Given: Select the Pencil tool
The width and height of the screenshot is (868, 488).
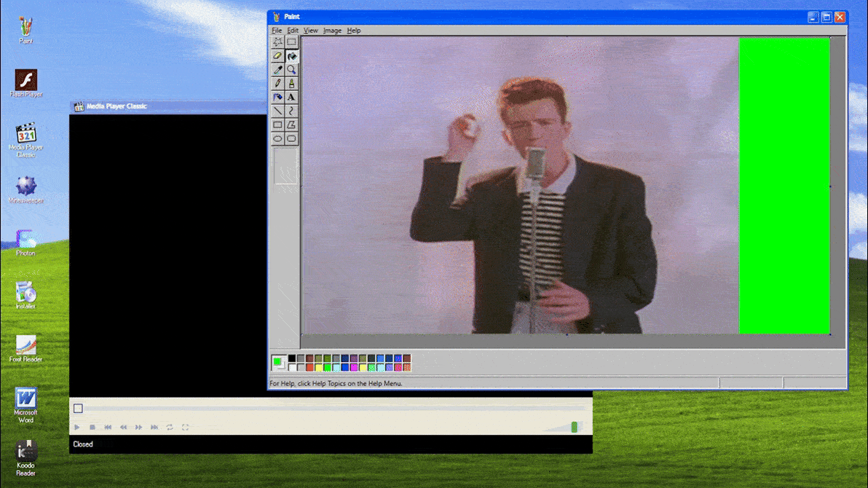Looking at the screenshot, I should (277, 83).
